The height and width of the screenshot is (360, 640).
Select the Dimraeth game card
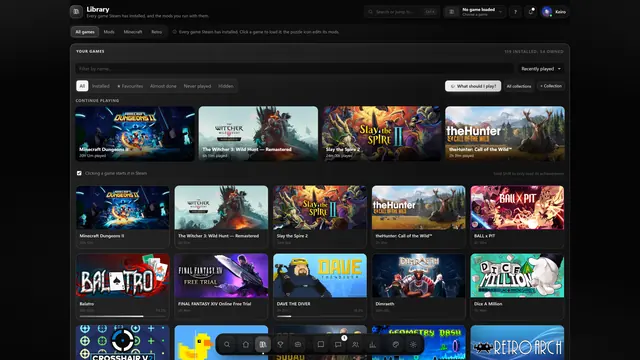tap(418, 286)
